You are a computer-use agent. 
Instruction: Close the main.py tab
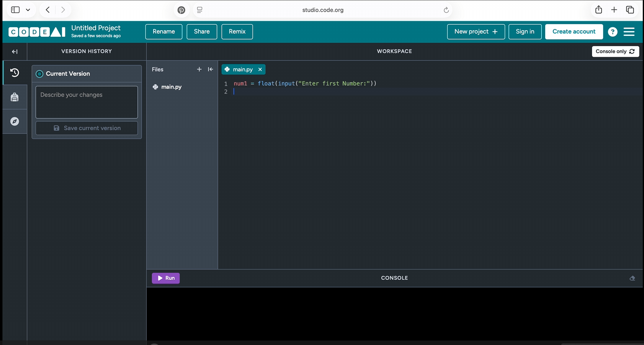[x=260, y=69]
